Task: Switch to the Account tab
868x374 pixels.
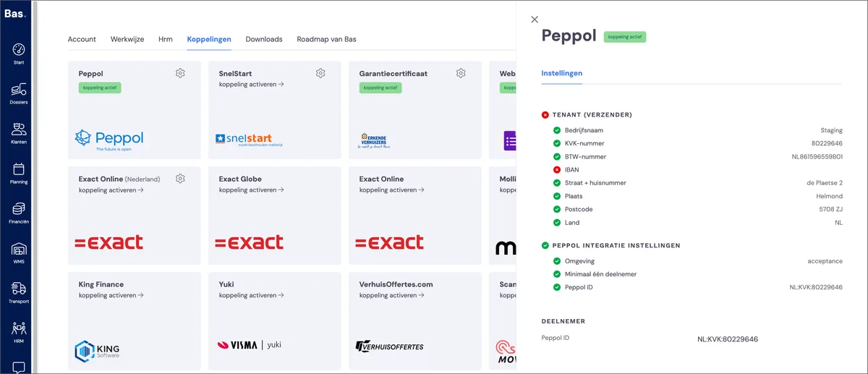Action: click(82, 39)
